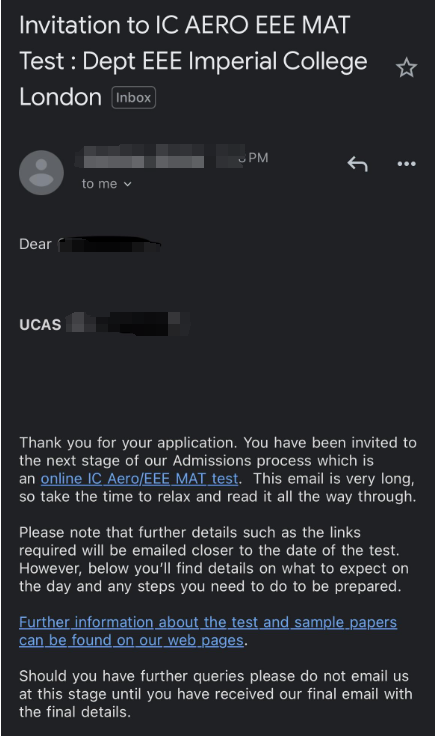Expand recipient details chevron beside 'to me'
Image resolution: width=435 pixels, height=736 pixels.
click(x=128, y=184)
